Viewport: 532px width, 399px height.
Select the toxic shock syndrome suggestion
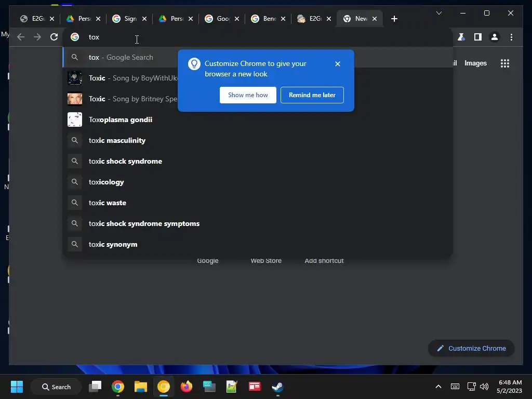(258, 161)
